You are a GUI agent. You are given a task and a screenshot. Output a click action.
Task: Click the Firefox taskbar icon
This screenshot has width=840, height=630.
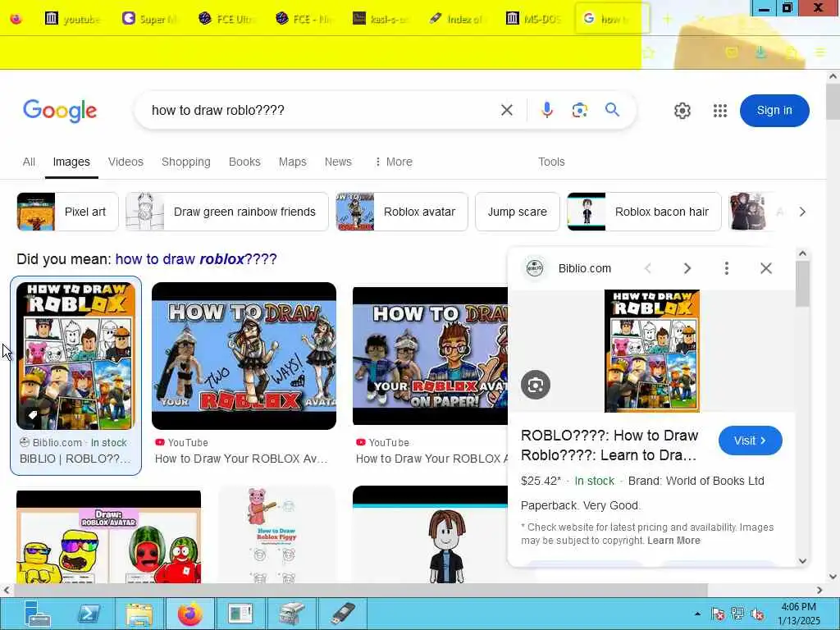pyautogui.click(x=190, y=614)
